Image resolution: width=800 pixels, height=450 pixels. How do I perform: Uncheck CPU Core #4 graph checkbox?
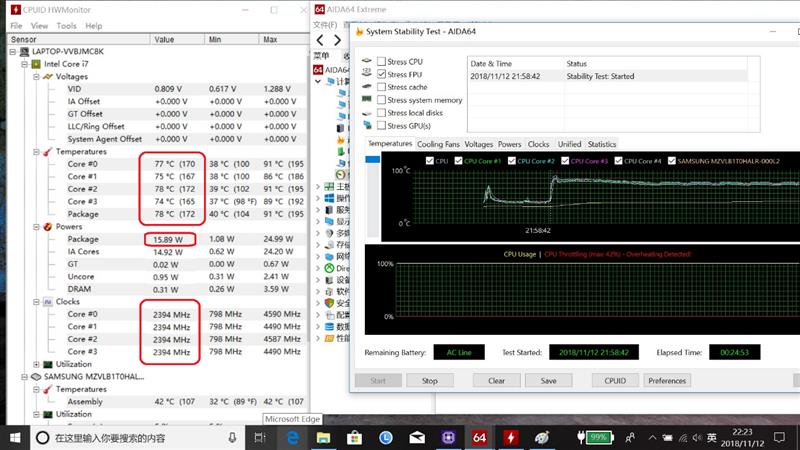tap(618, 161)
